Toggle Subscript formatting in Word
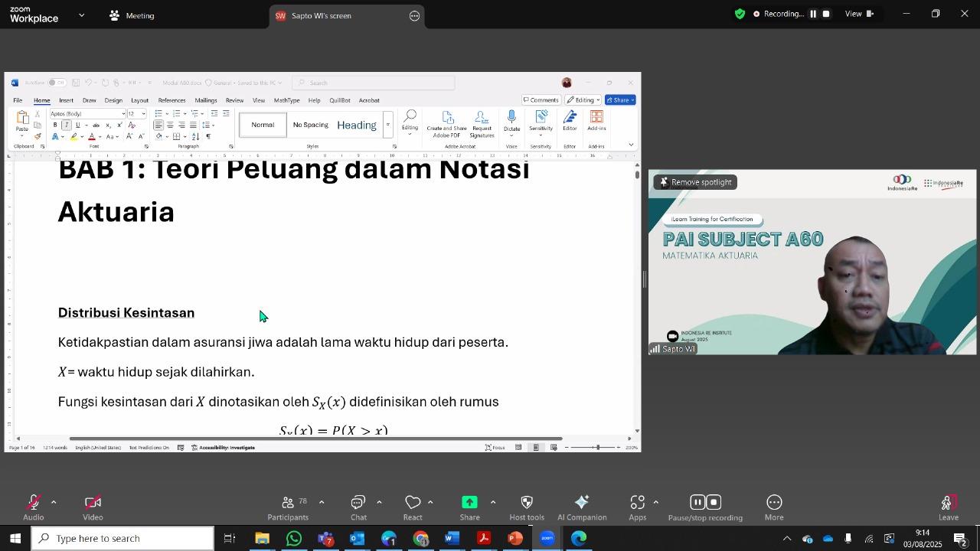This screenshot has height=551, width=980. coord(108,126)
